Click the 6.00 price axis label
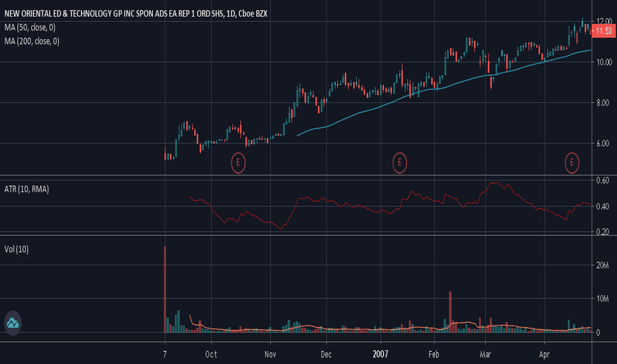617x364 pixels. pyautogui.click(x=602, y=144)
